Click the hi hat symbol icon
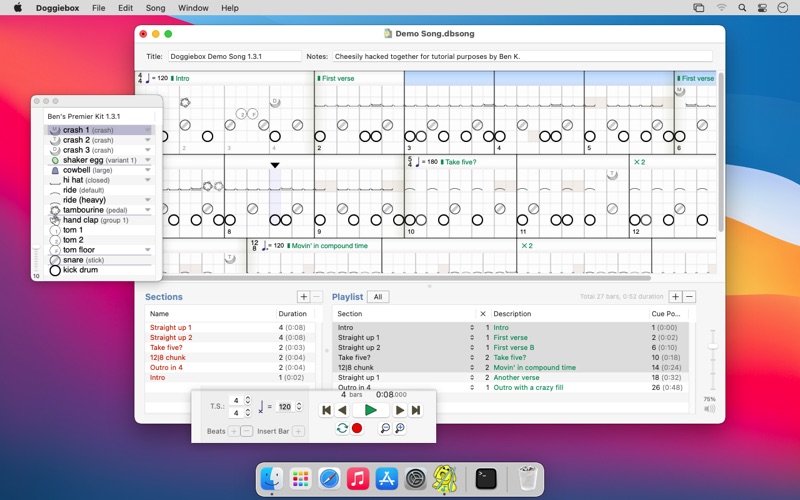This screenshot has width=800, height=500. (55, 181)
